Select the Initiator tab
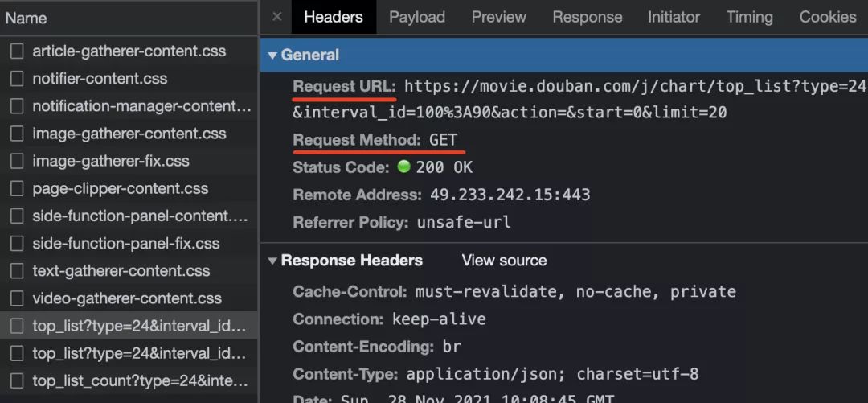 click(x=674, y=17)
